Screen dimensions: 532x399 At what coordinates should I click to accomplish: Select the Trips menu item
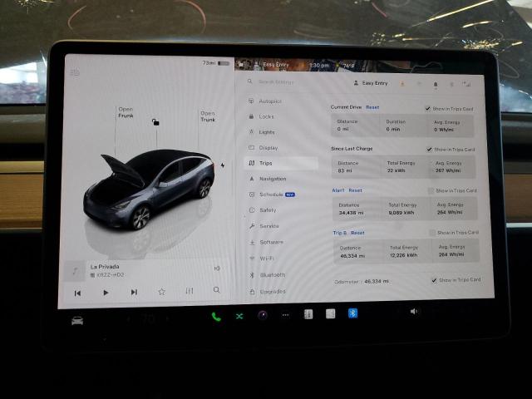pos(281,163)
